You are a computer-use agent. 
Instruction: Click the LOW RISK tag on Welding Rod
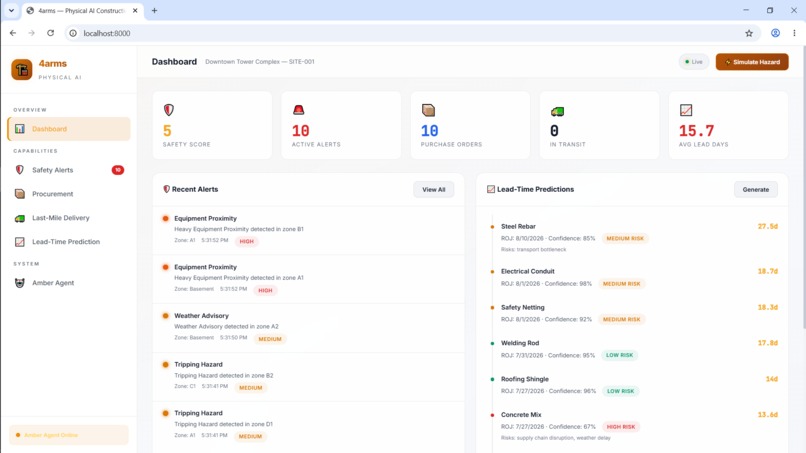point(619,355)
